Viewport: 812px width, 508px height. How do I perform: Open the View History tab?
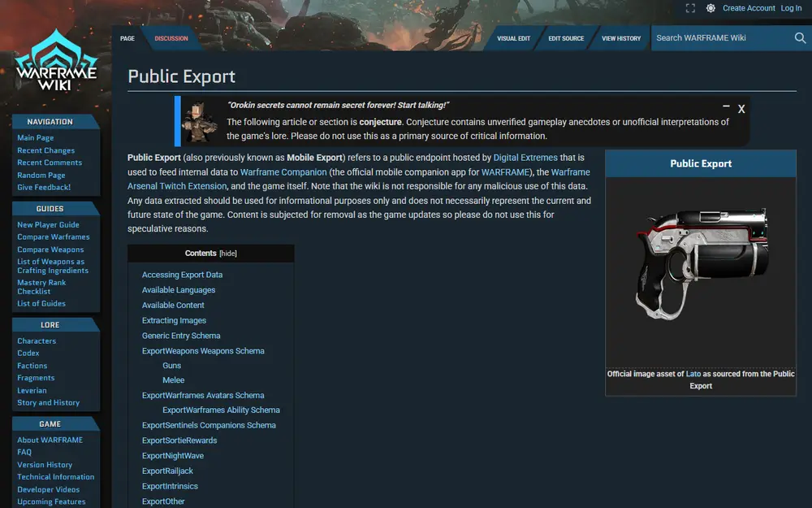coord(621,38)
